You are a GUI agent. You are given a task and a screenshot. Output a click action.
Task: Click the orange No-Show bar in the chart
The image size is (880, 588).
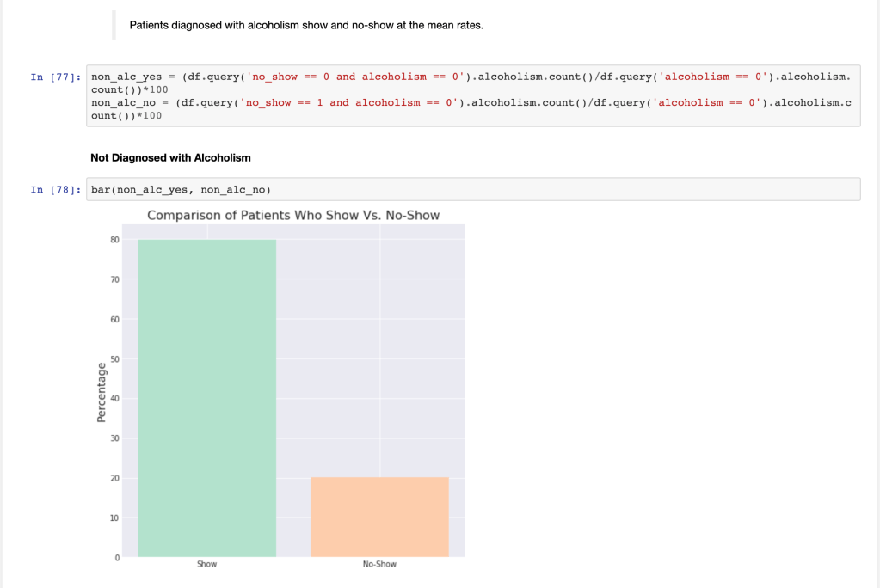point(379,516)
